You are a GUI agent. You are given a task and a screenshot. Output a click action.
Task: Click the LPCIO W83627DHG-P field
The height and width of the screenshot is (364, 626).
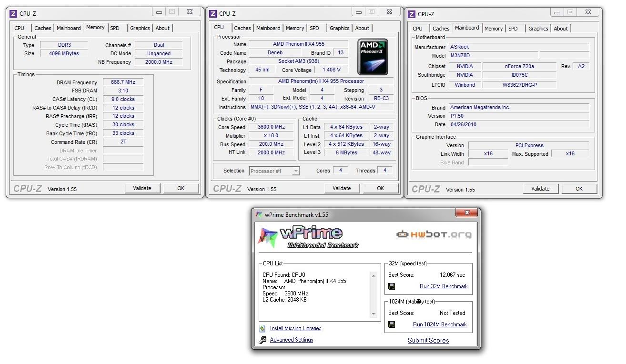point(519,85)
